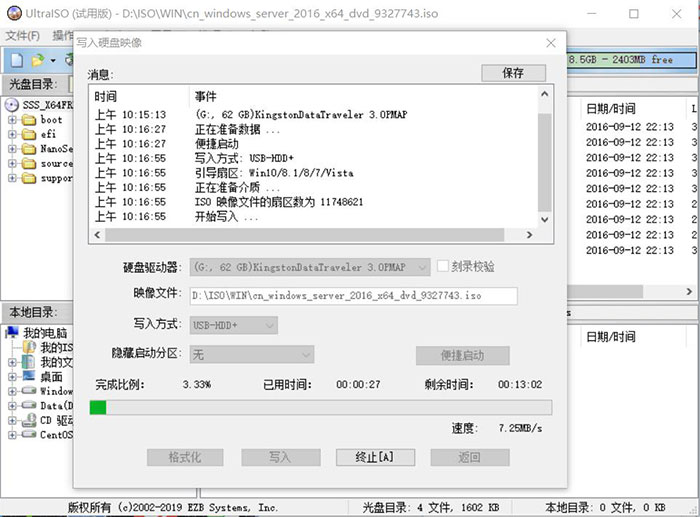Viewport: 700px width, 517px height.
Task: Click upper 日期/时间 column header in main window
Action: (x=610, y=108)
